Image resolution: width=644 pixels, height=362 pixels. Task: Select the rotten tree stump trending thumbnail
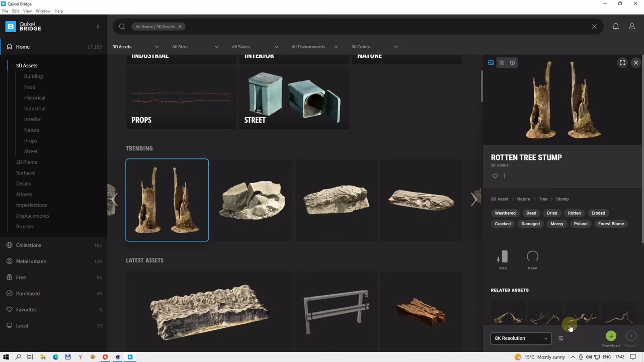click(167, 200)
